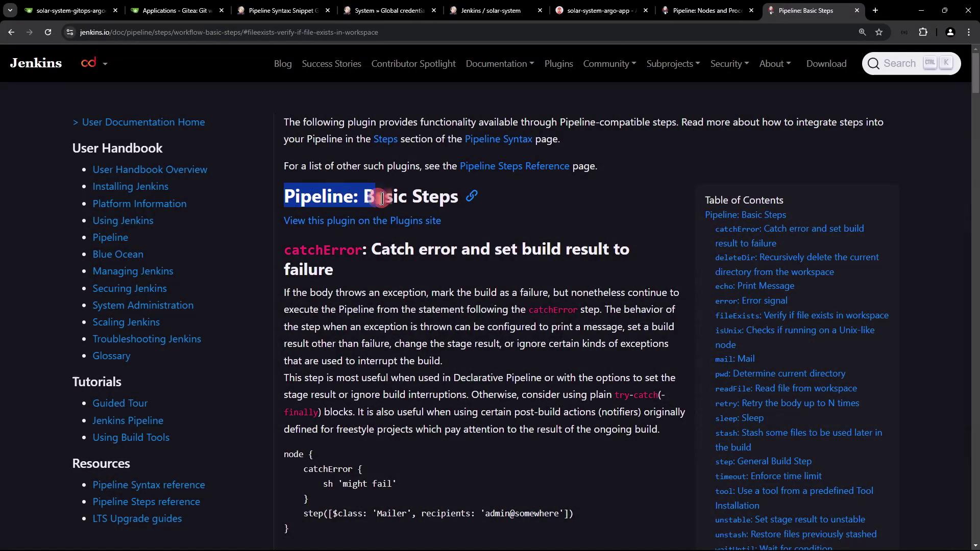980x551 pixels.
Task: Open the Chrome profile icon
Action: [950, 32]
